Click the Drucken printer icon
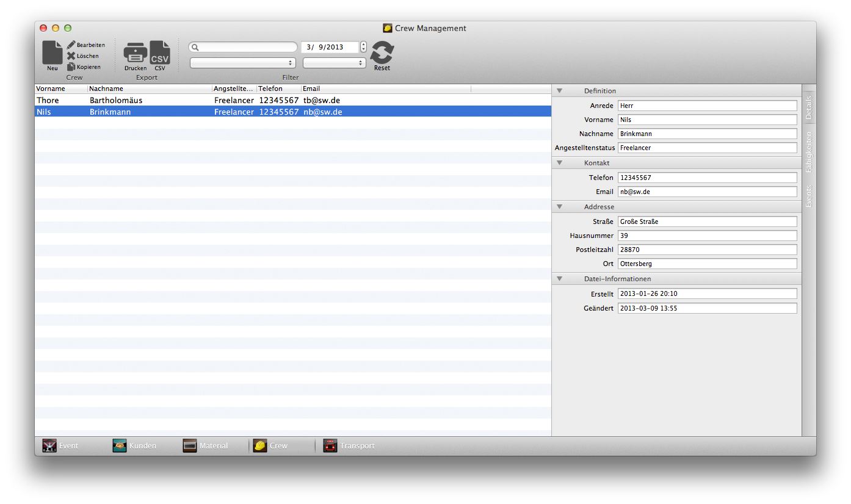 pos(135,53)
